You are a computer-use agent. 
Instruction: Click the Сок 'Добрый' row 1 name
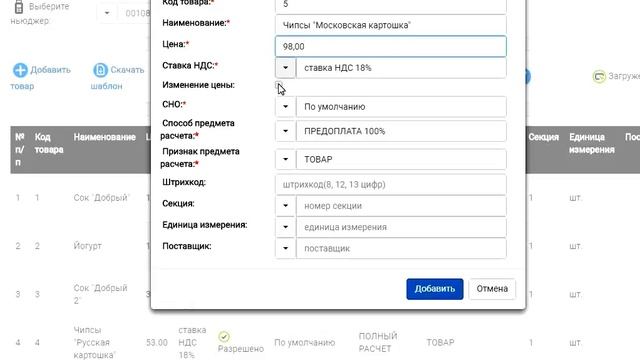pos(101,198)
